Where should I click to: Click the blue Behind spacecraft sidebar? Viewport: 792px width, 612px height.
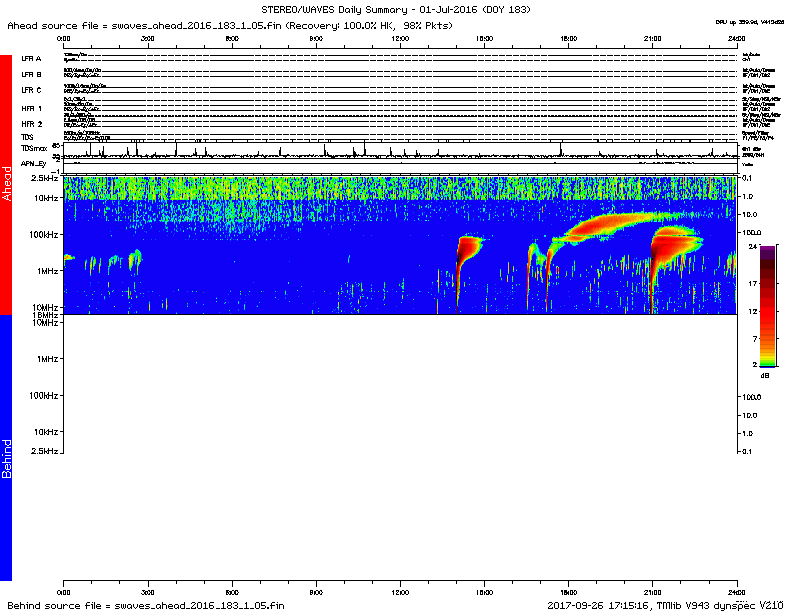[6, 448]
